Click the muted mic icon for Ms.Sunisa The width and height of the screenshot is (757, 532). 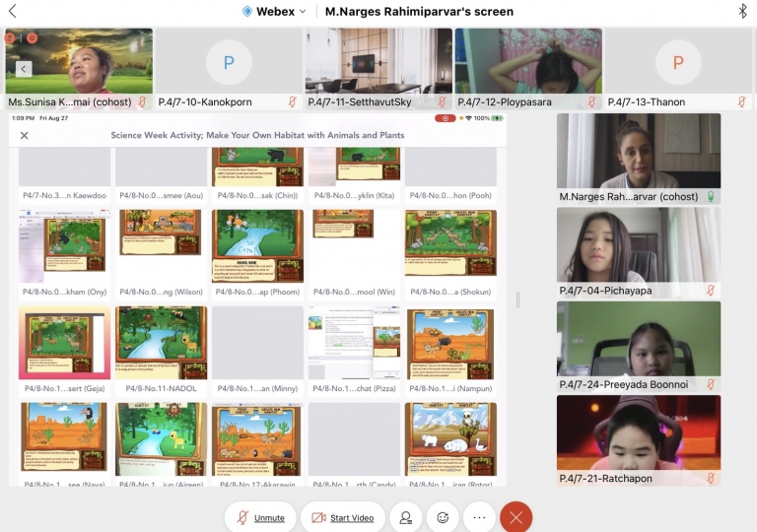coord(142,101)
